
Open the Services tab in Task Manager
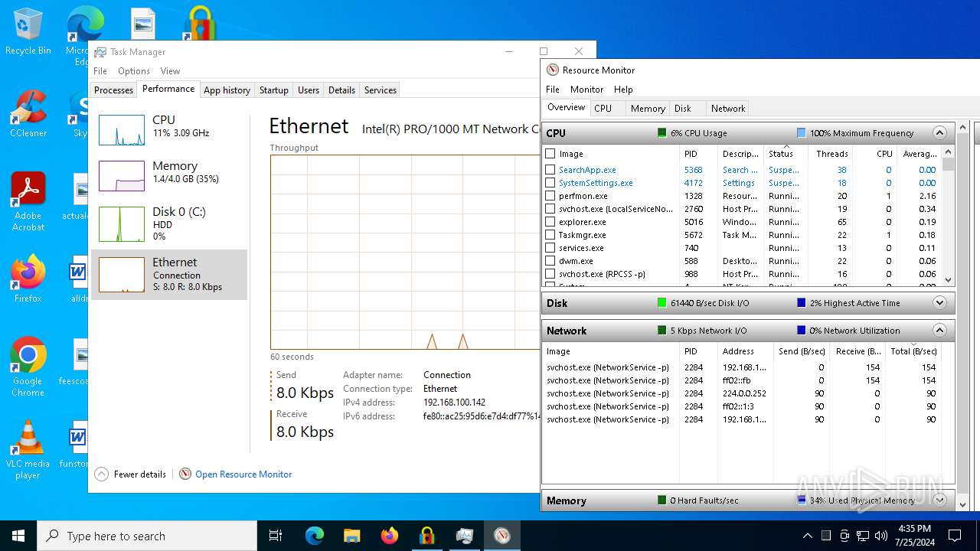pyautogui.click(x=381, y=90)
